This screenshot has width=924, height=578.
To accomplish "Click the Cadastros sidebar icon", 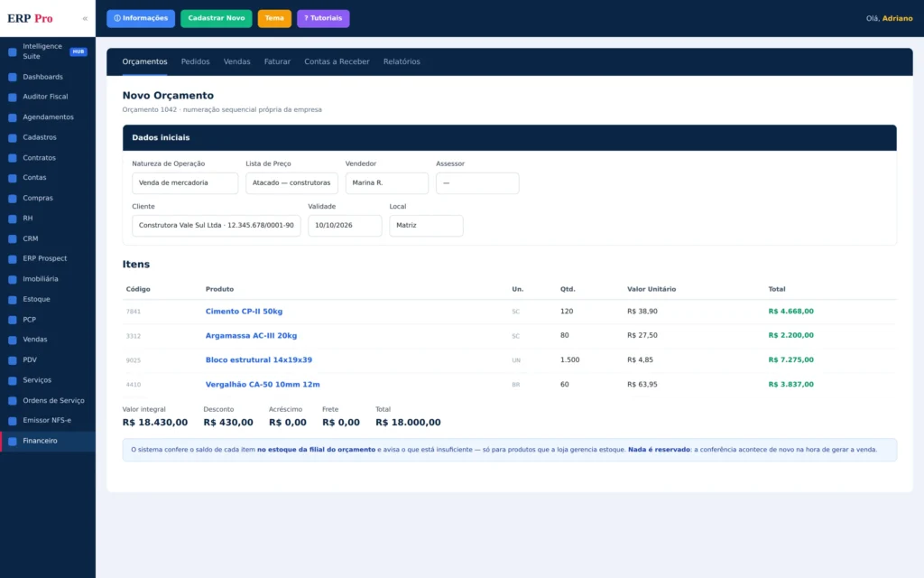I will click(x=13, y=138).
